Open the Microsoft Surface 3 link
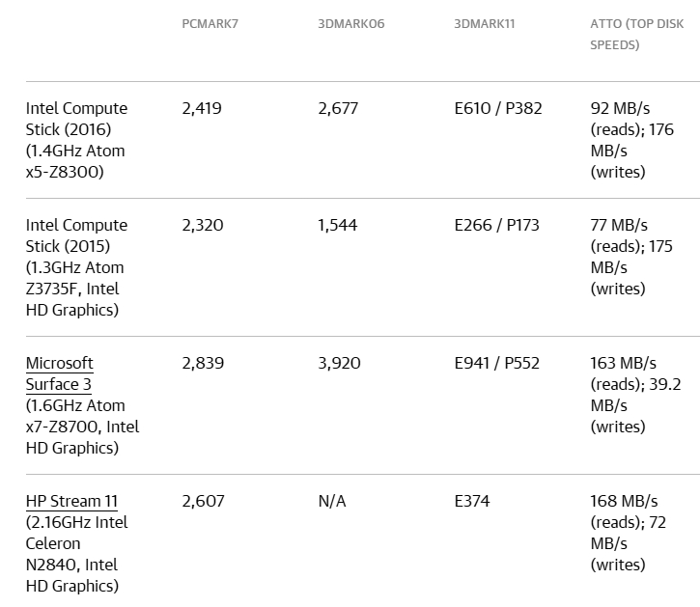700x607 pixels. pos(59,373)
